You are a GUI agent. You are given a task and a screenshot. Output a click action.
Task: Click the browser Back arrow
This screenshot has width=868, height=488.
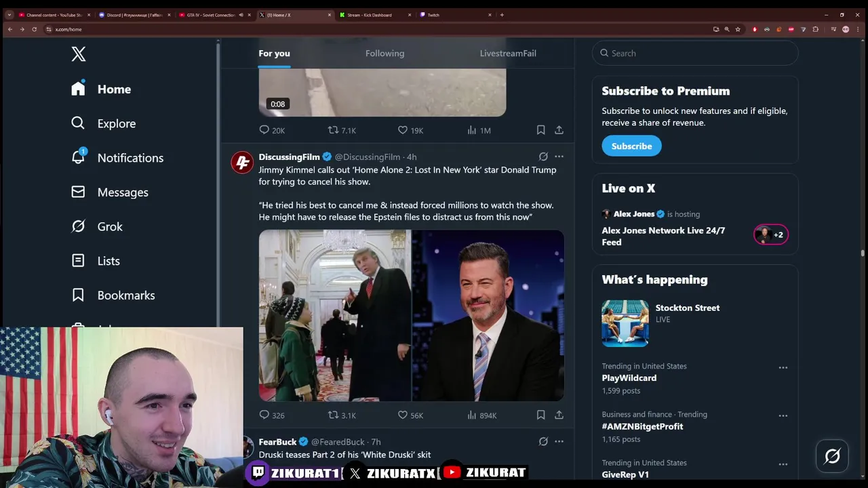[x=9, y=29]
